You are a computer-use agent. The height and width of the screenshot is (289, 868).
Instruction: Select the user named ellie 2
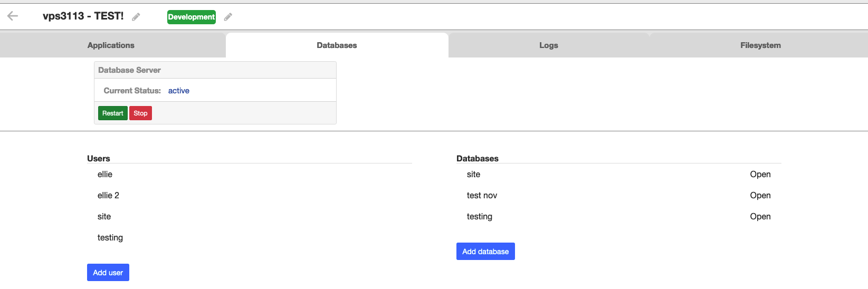(250, 195)
